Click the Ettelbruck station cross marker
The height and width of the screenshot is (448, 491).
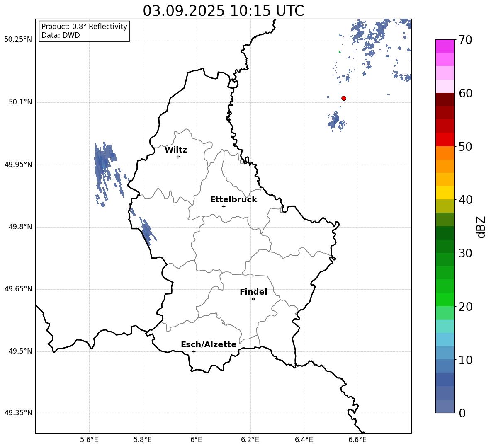point(224,206)
